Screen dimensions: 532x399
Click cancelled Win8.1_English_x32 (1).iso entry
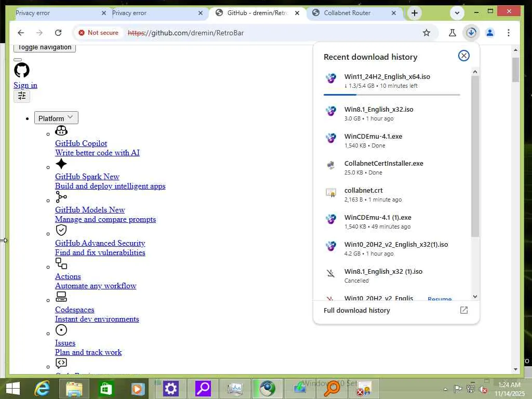[392, 275]
